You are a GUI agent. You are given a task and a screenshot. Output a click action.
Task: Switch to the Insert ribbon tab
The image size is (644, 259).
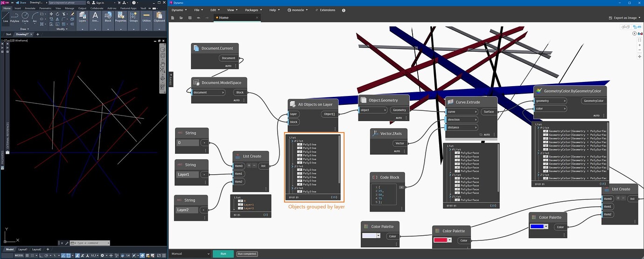click(18, 8)
